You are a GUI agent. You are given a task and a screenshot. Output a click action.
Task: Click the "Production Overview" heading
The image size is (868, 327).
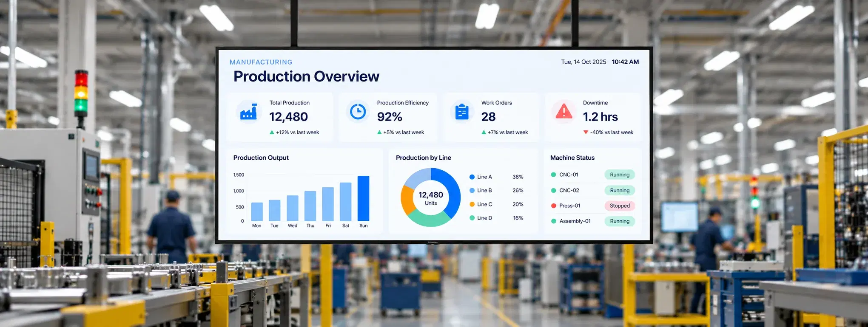pyautogui.click(x=306, y=76)
